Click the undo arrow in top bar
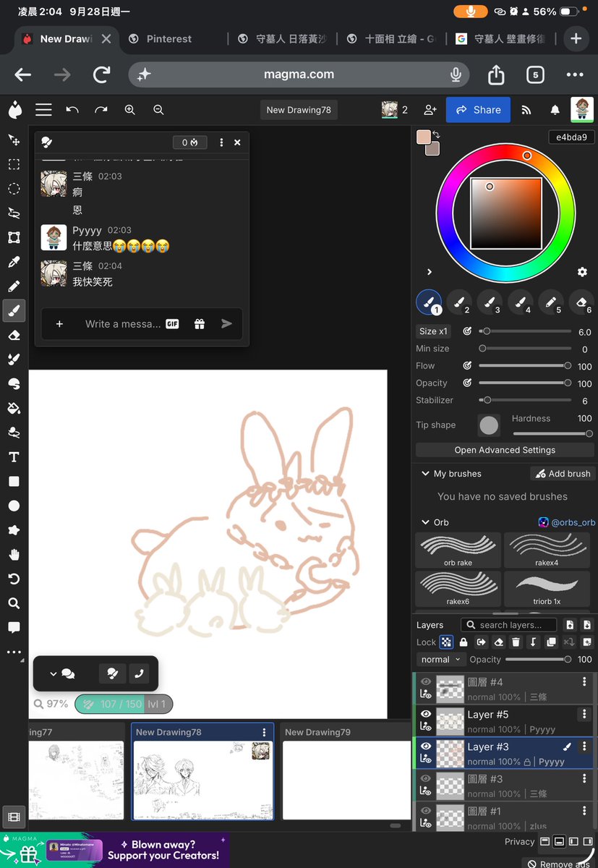Viewport: 598px width, 868px height. (x=72, y=110)
